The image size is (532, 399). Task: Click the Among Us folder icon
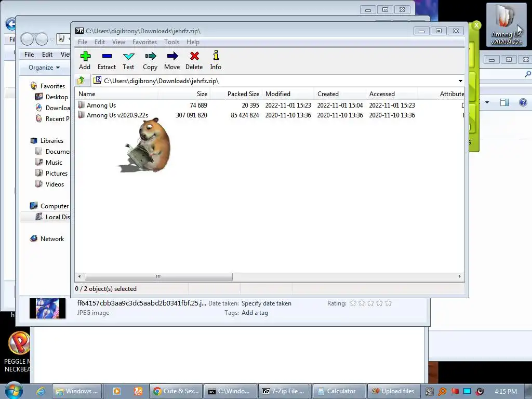click(81, 105)
